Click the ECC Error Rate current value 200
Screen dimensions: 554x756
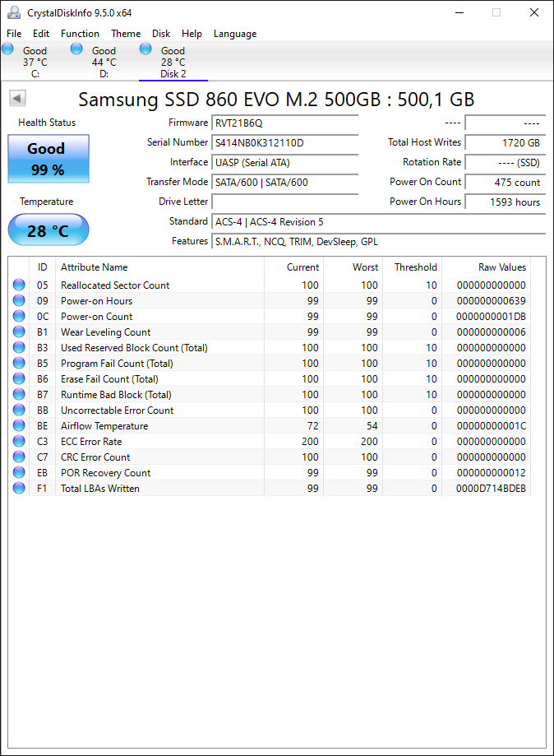[x=310, y=442]
